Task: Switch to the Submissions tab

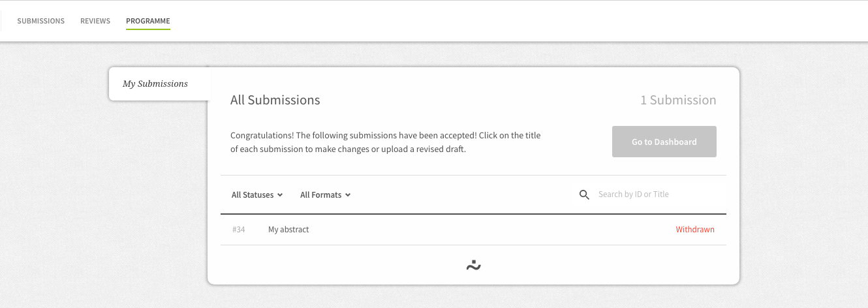Action: [x=40, y=21]
